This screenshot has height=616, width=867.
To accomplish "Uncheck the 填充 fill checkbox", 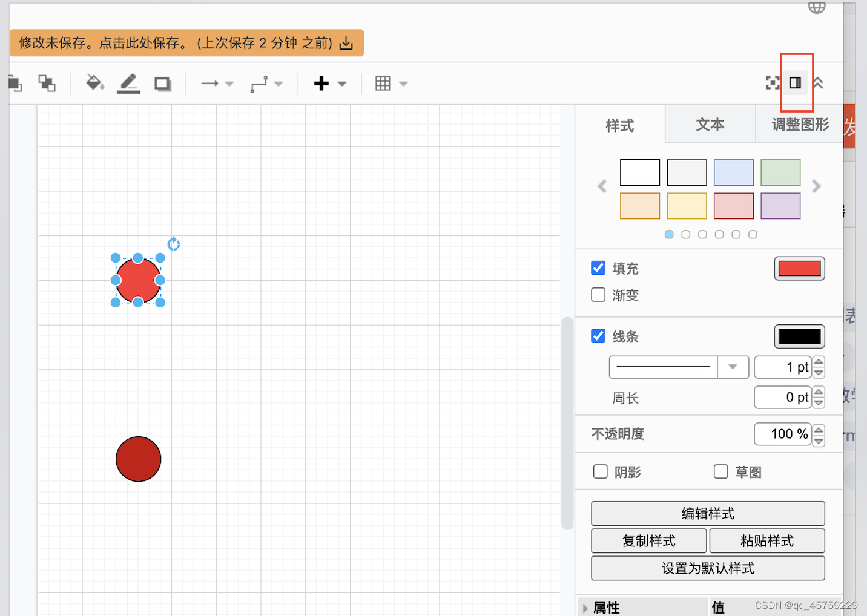I will point(598,267).
